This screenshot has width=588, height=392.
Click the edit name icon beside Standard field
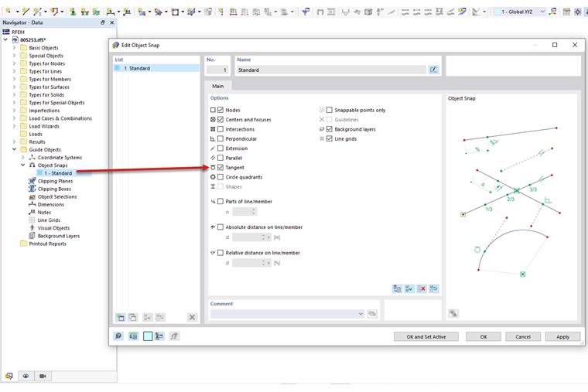(434, 70)
